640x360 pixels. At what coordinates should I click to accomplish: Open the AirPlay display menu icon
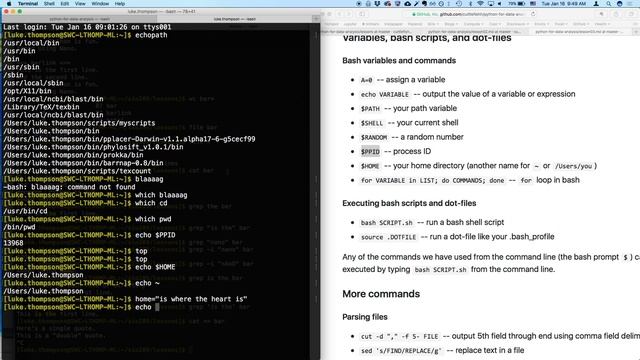(490, 4)
